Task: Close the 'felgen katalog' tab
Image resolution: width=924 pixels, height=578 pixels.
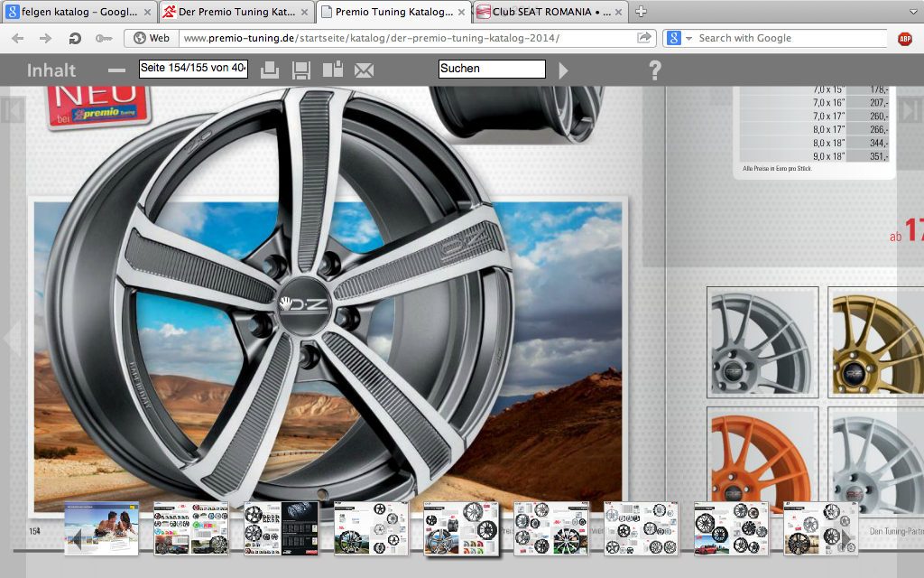Action: (x=147, y=12)
